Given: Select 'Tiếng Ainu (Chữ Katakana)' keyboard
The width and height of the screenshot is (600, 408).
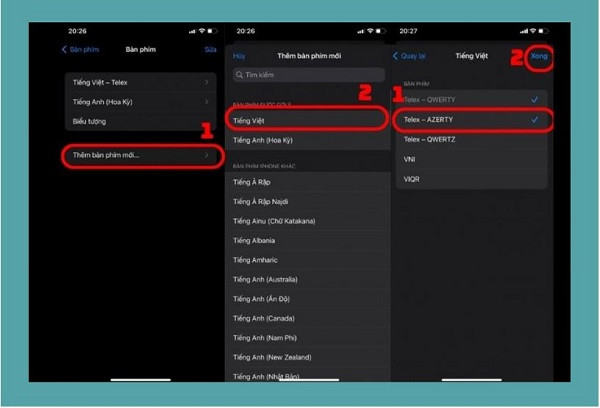Looking at the screenshot, I should pos(307,221).
